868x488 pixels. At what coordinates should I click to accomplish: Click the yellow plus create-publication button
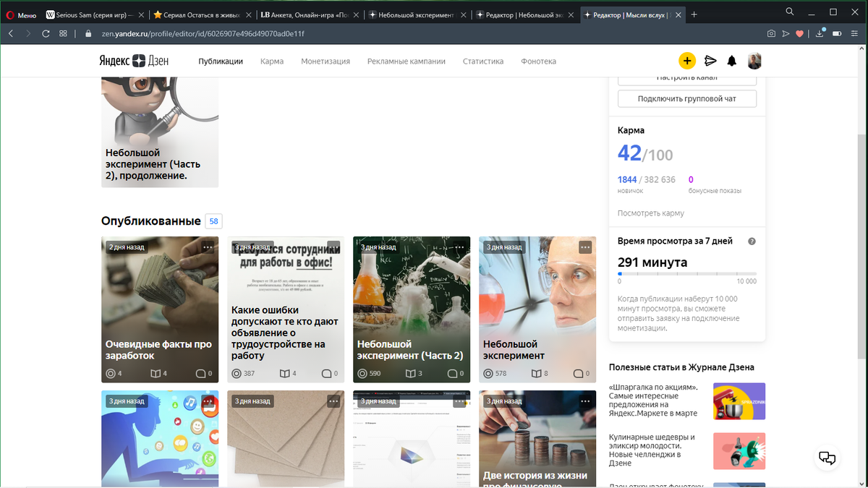pos(687,61)
